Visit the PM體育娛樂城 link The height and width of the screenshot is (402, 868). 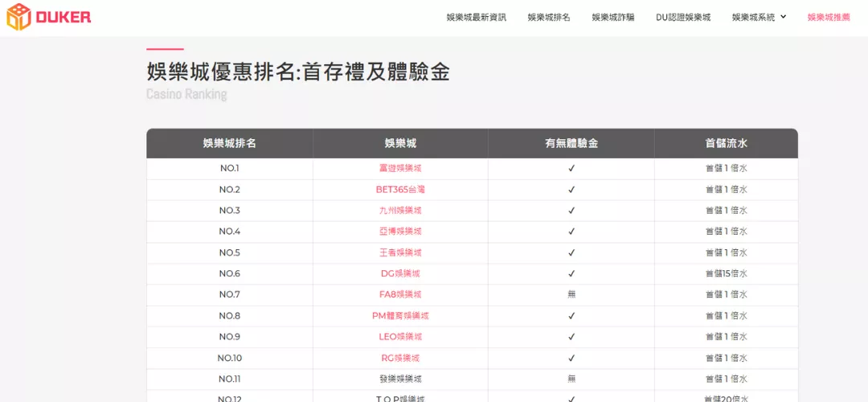(x=400, y=316)
